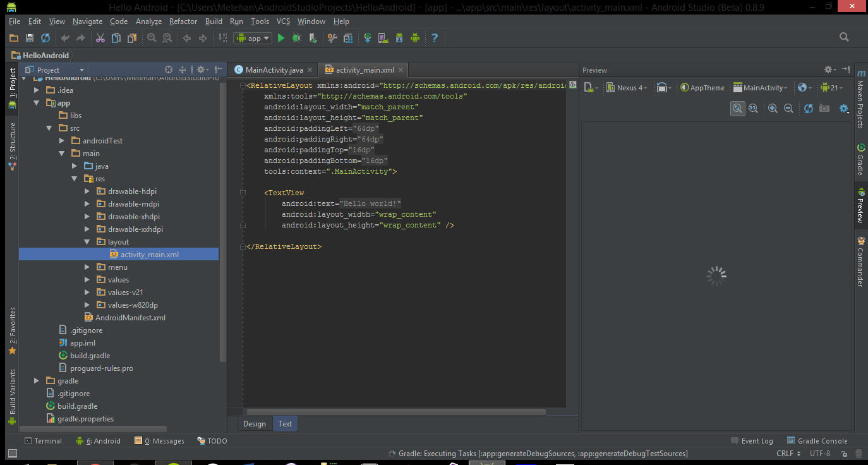Select the Run 'app' button

pos(281,38)
